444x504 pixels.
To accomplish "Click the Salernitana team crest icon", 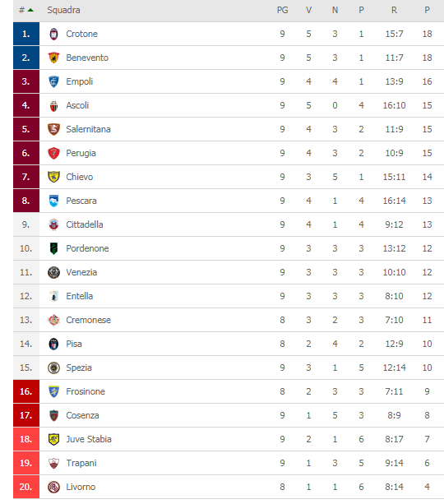I will pos(53,129).
